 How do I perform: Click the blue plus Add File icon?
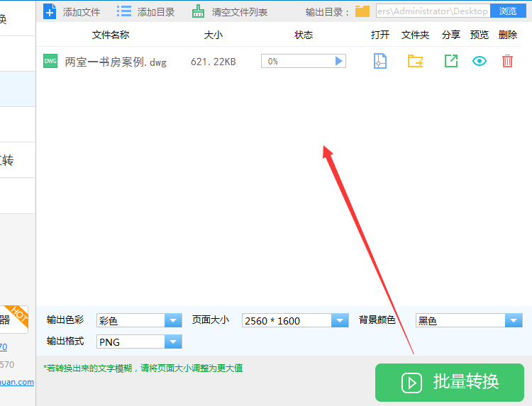pos(50,11)
